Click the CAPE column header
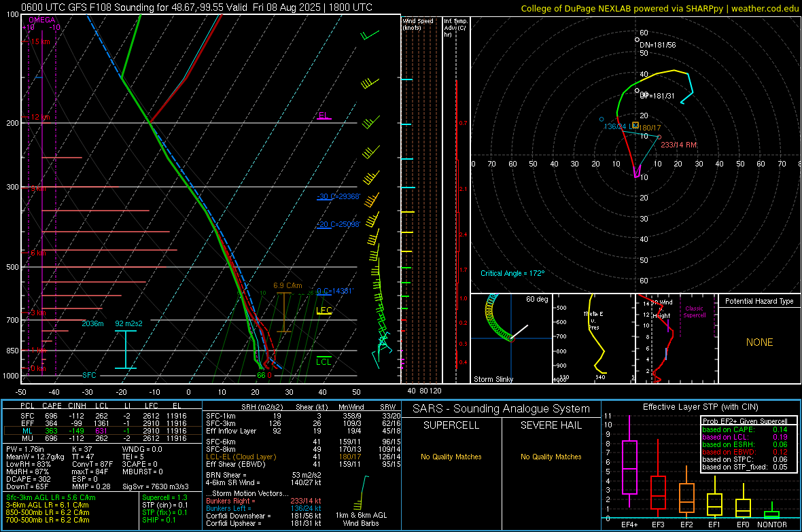The height and width of the screenshot is (532, 802). click(52, 406)
